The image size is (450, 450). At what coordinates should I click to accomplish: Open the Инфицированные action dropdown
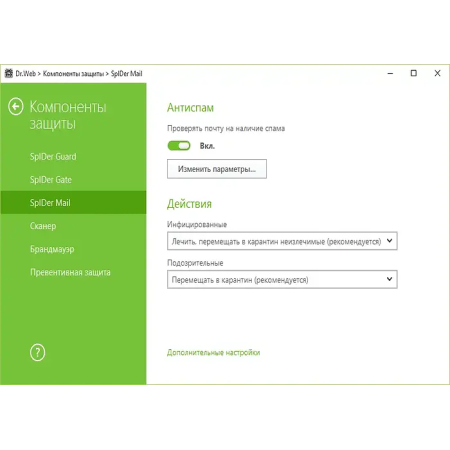(x=282, y=241)
